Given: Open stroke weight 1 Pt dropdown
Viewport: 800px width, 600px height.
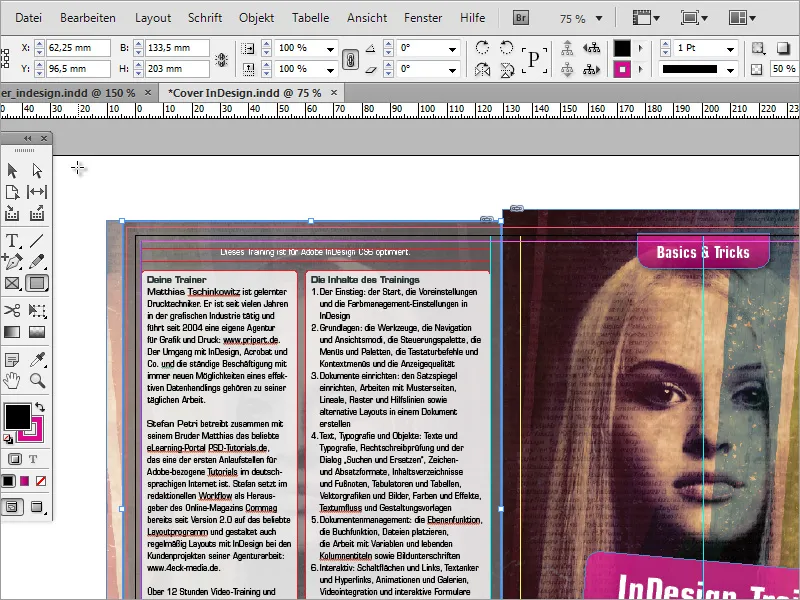Looking at the screenshot, I should click(x=731, y=49).
